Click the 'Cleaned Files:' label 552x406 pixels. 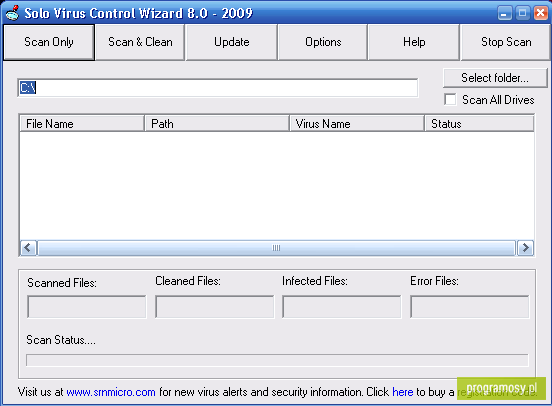188,281
